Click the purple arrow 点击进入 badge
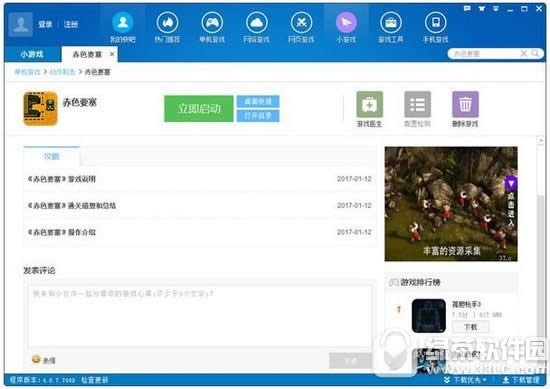Viewport: 550px width, 389px height. point(511,202)
